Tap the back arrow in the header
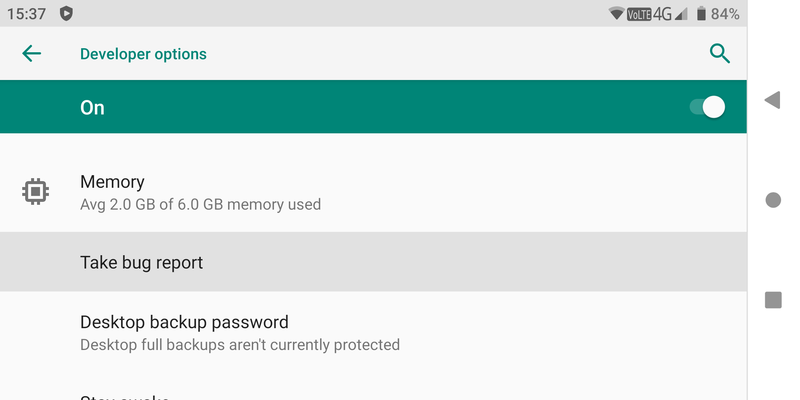The height and width of the screenshot is (400, 800). (x=32, y=54)
